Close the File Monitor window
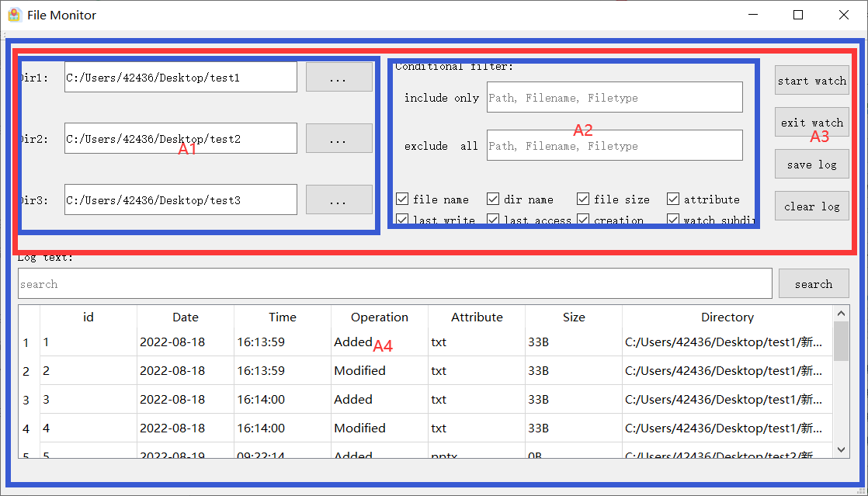 (844, 15)
